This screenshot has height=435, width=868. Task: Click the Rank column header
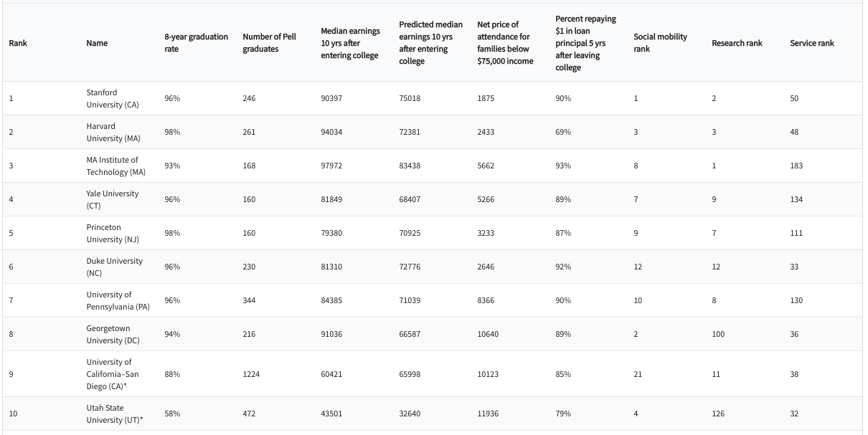[18, 43]
